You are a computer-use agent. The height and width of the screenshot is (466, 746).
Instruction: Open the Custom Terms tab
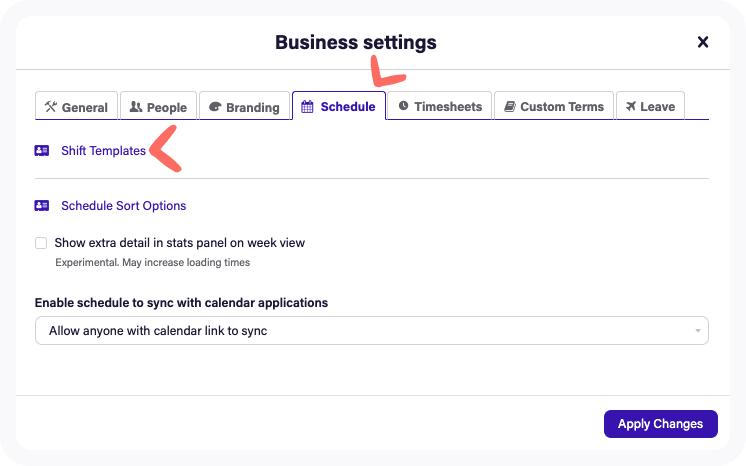[554, 106]
